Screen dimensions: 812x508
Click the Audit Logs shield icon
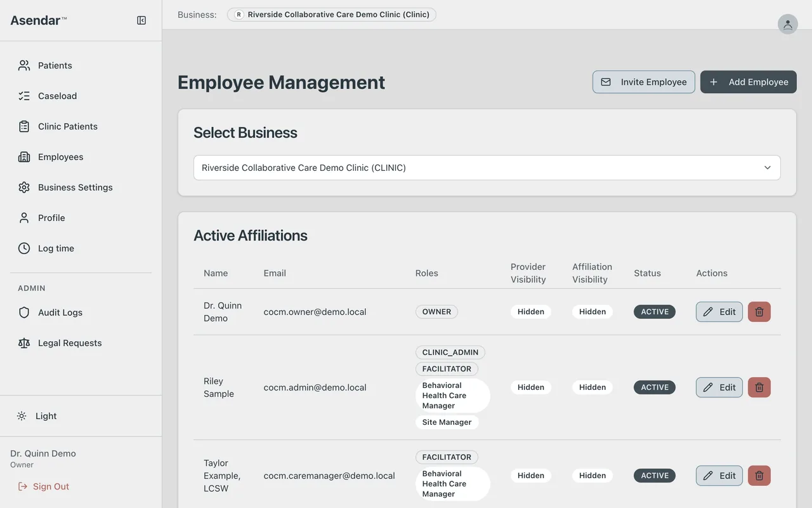pos(24,312)
